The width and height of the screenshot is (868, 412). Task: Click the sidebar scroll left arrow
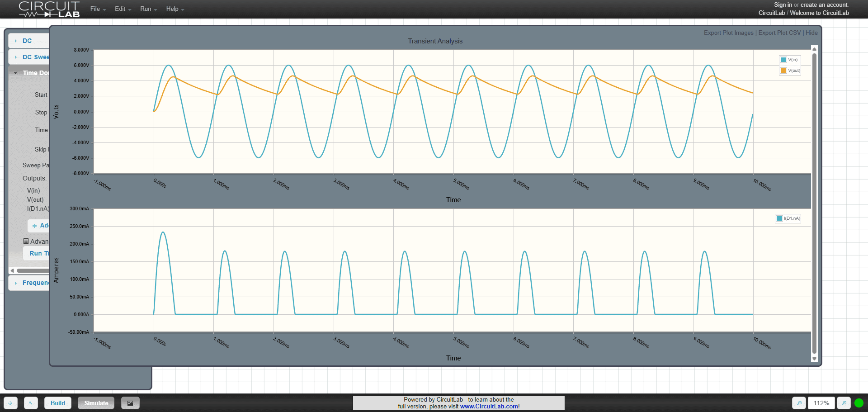click(12, 270)
